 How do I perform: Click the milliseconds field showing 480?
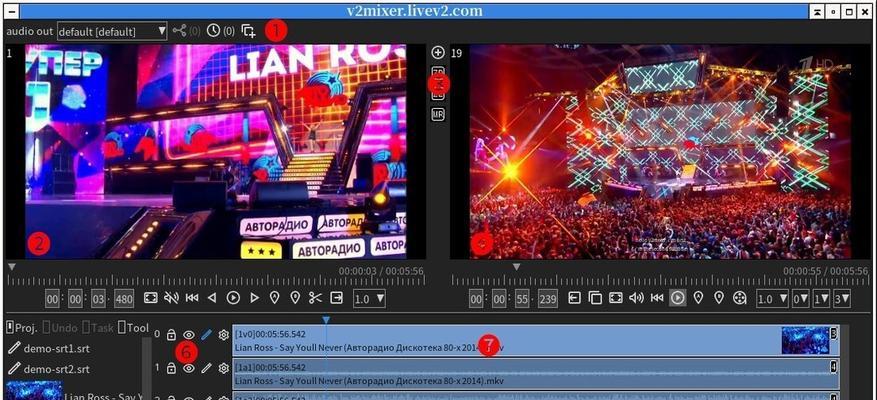124,299
